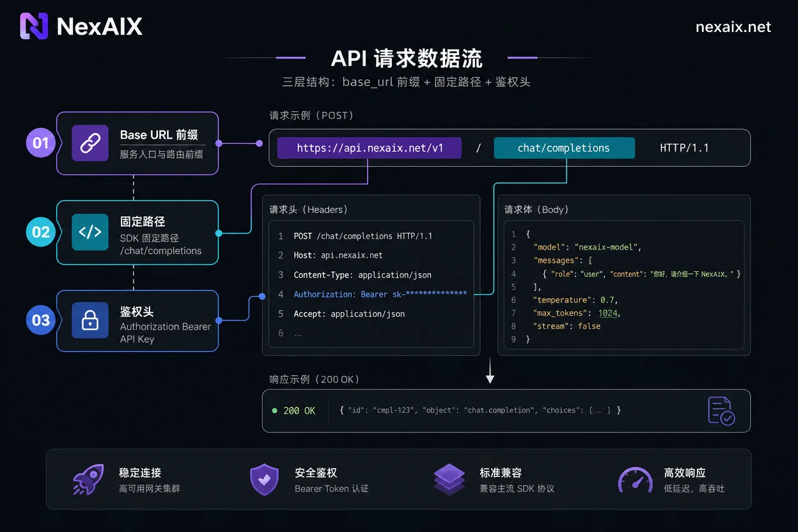Click the Bearer Token 认证 caption
Screen dimensions: 798x532
[x=332, y=489]
